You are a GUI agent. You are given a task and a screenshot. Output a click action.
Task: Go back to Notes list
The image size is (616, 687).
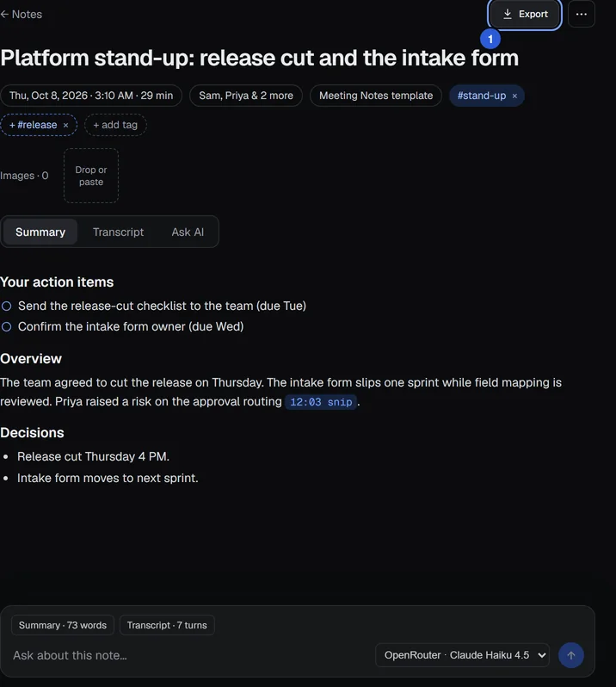pos(21,14)
